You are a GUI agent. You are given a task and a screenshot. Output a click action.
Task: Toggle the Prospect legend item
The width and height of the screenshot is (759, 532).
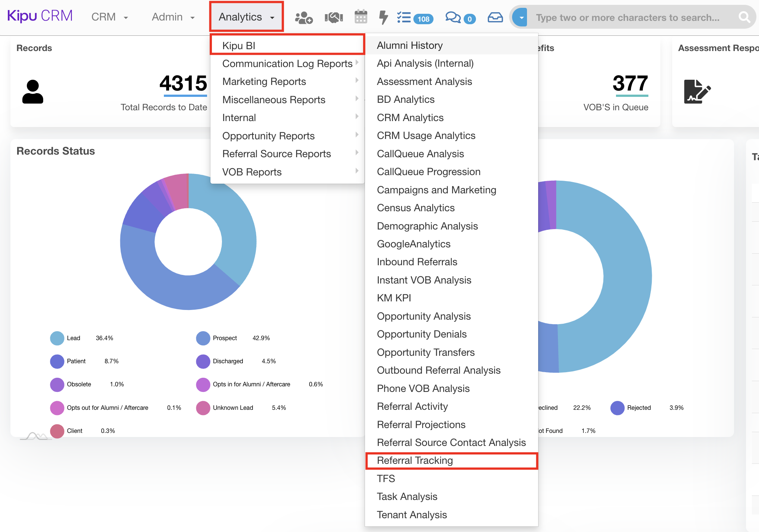coord(224,338)
